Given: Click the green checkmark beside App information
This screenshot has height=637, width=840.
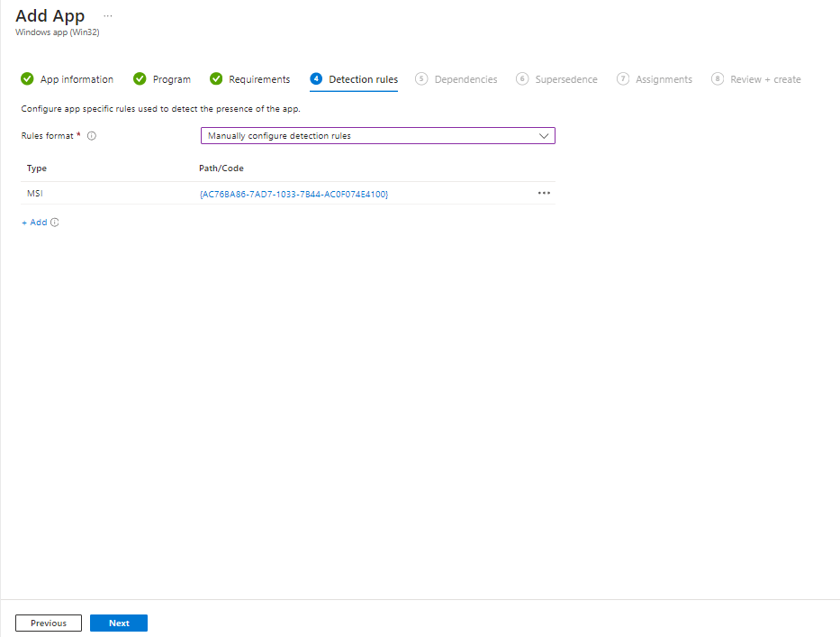Looking at the screenshot, I should (x=27, y=79).
